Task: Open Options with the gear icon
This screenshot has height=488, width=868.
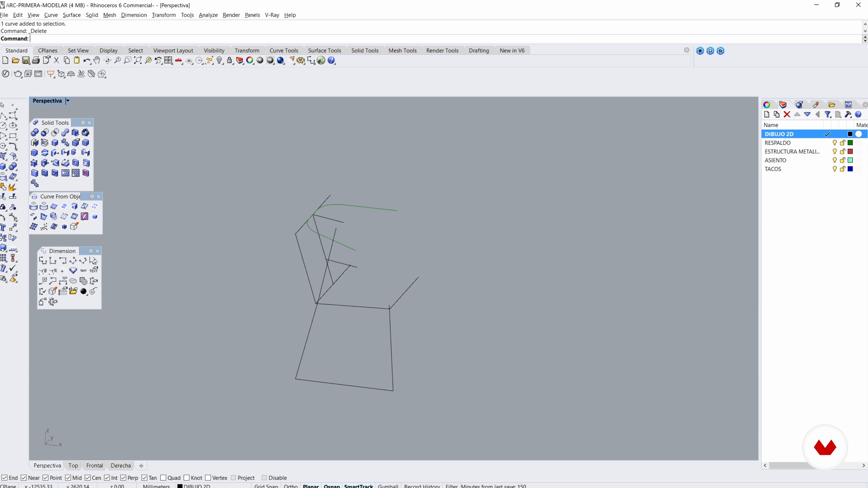Action: coord(301,60)
